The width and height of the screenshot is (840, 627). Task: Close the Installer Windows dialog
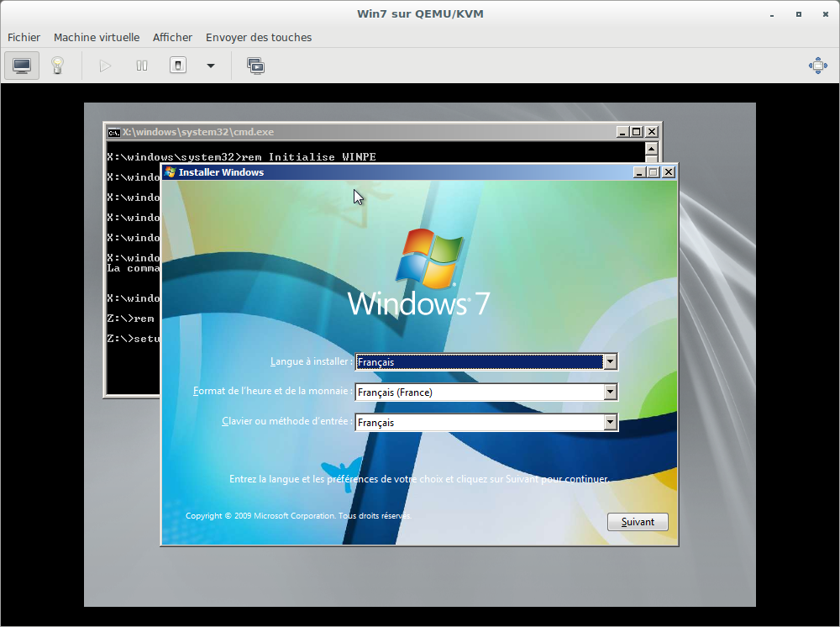pos(669,172)
